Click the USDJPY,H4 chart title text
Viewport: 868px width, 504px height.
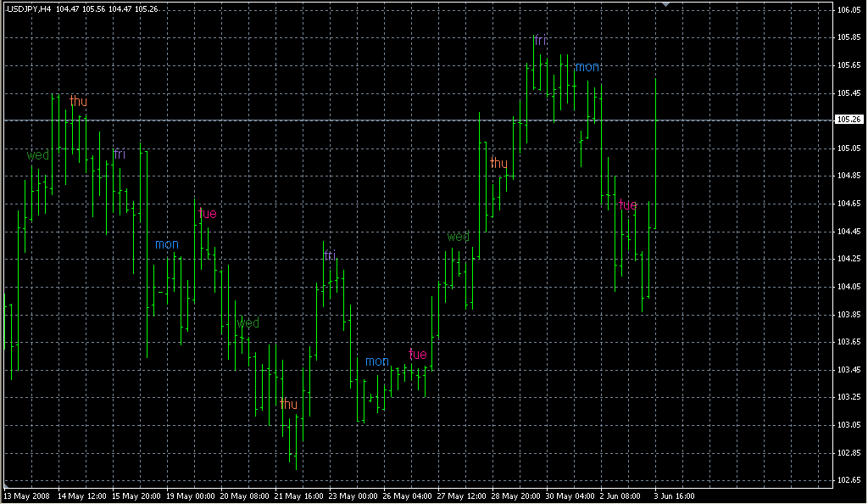pyautogui.click(x=29, y=8)
